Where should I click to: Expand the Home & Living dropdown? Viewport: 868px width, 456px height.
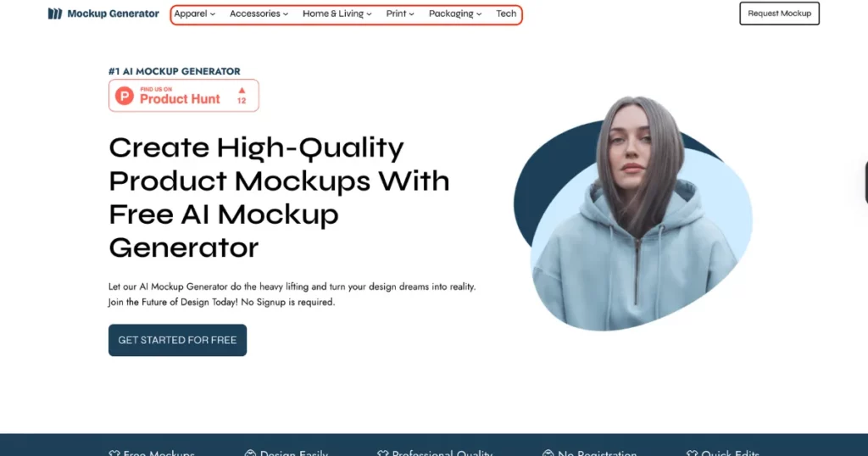tap(337, 14)
